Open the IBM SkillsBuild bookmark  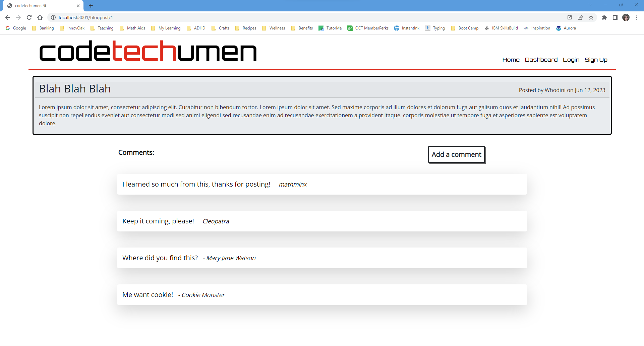(501, 28)
